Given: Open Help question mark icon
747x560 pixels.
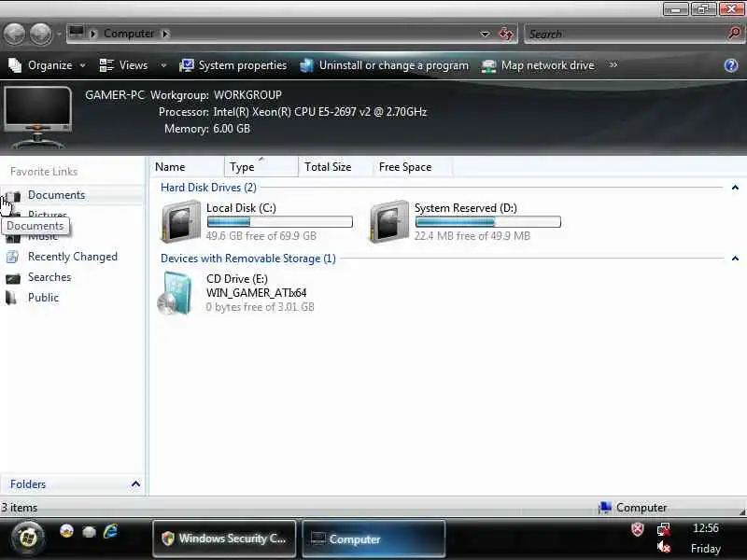Looking at the screenshot, I should 731,65.
